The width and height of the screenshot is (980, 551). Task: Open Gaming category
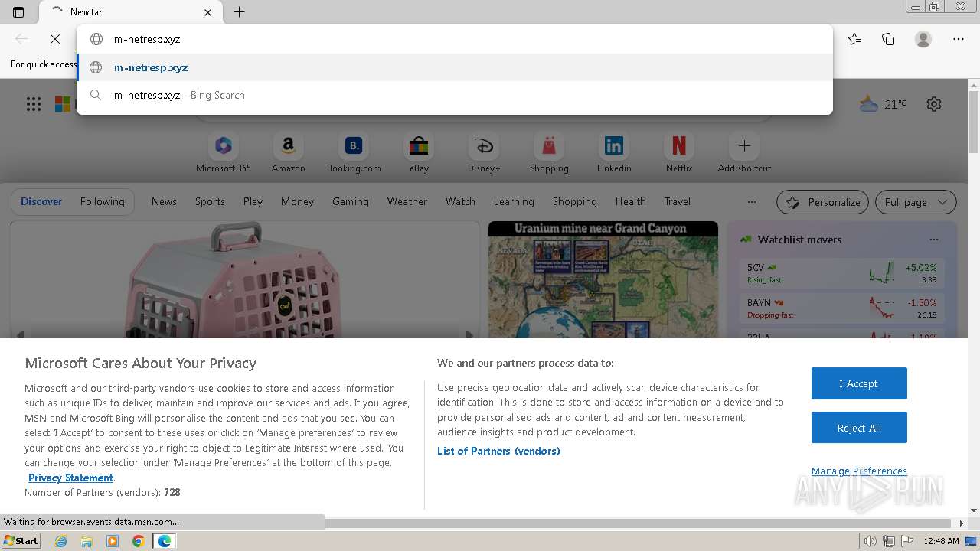[x=351, y=201]
